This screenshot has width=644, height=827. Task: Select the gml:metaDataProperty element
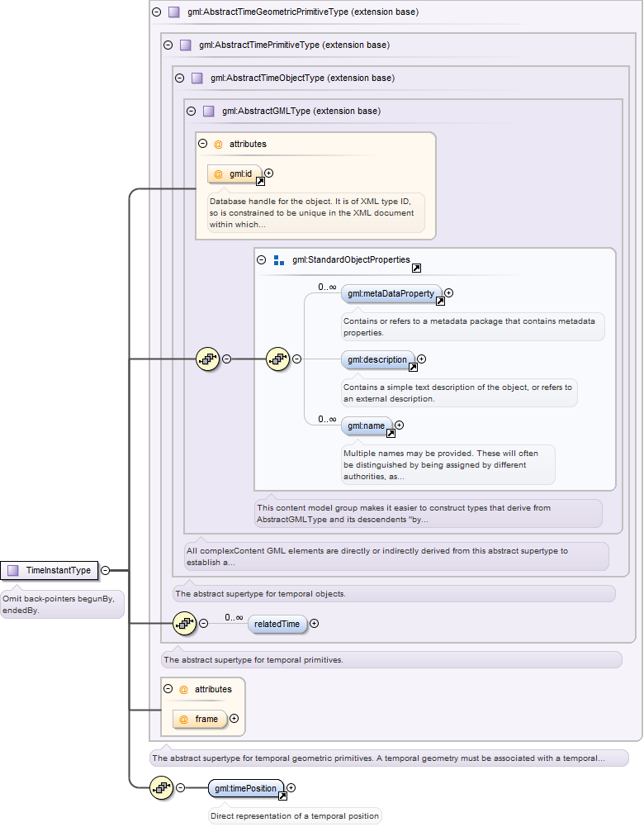pos(391,294)
